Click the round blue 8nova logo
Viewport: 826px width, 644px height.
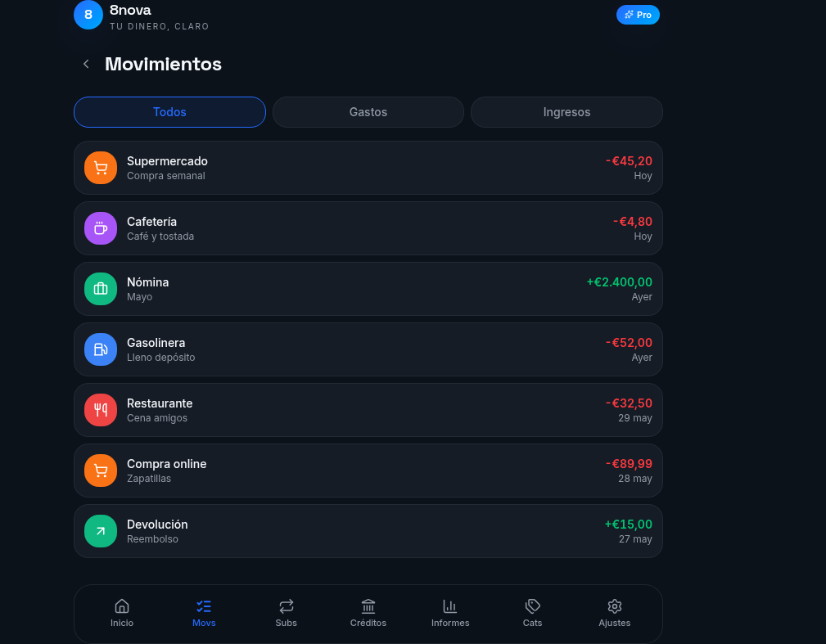tap(88, 15)
